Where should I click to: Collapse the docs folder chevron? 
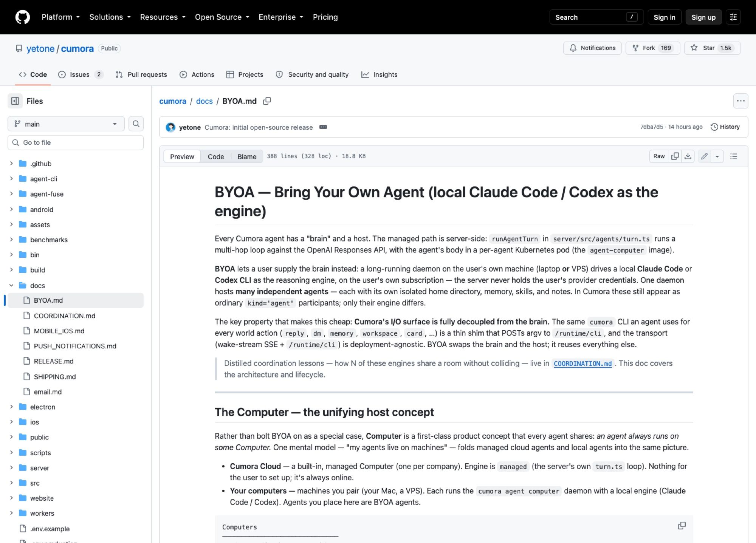pyautogui.click(x=11, y=285)
